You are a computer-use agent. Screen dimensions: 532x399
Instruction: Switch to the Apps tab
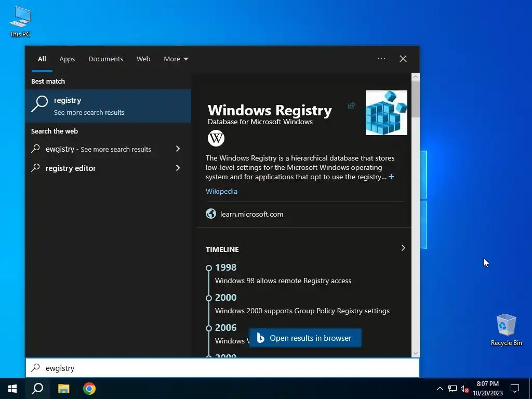tap(67, 59)
